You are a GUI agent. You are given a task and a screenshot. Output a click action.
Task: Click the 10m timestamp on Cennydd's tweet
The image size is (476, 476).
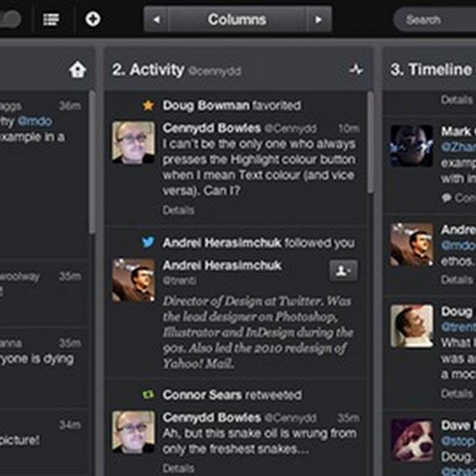[x=349, y=129]
